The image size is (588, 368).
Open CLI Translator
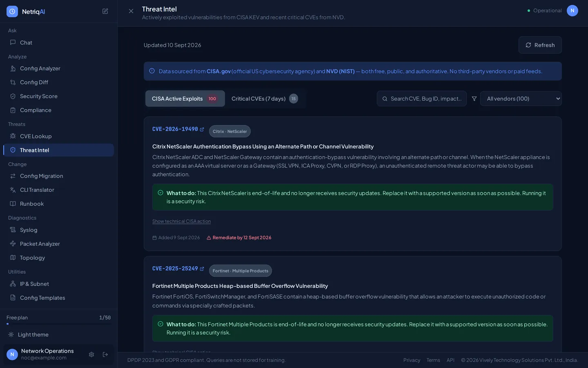[x=58, y=190]
